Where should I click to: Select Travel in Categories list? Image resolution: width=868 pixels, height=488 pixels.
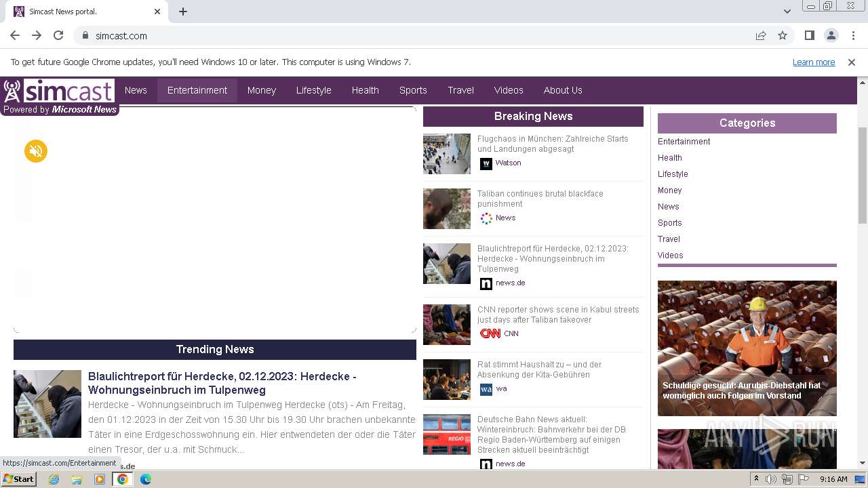tap(669, 239)
